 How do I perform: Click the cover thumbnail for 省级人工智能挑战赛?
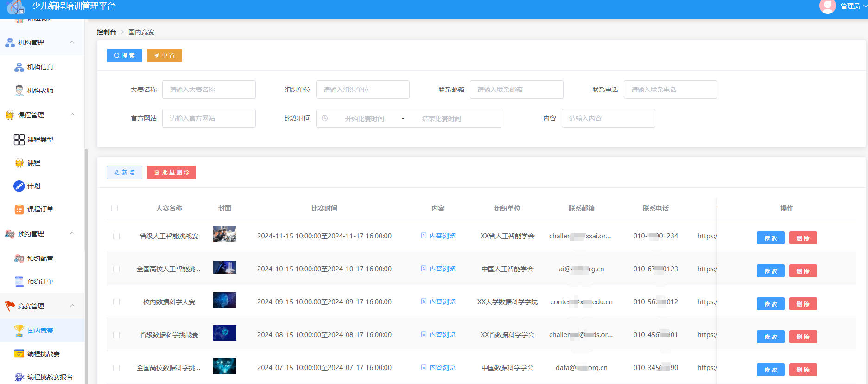(x=225, y=234)
